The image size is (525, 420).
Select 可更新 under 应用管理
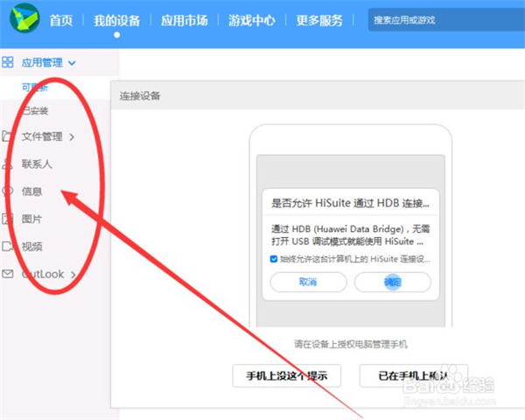(34, 87)
